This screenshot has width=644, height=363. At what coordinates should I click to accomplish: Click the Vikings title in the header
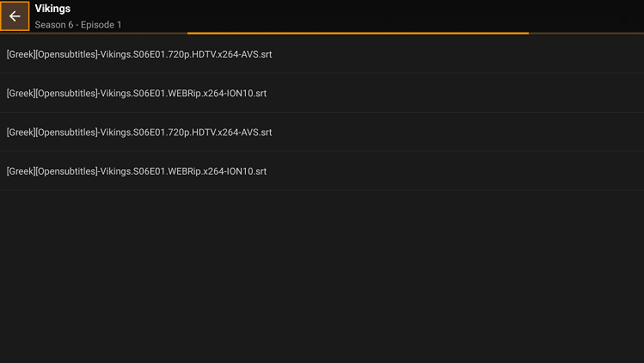tap(52, 9)
